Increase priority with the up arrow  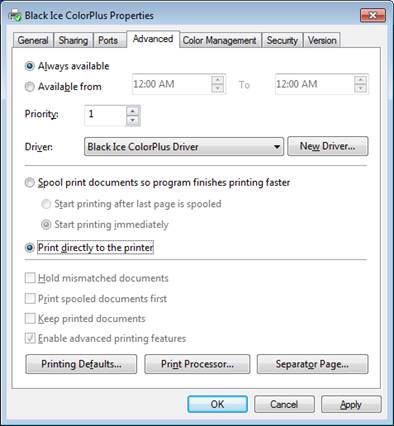pos(133,111)
